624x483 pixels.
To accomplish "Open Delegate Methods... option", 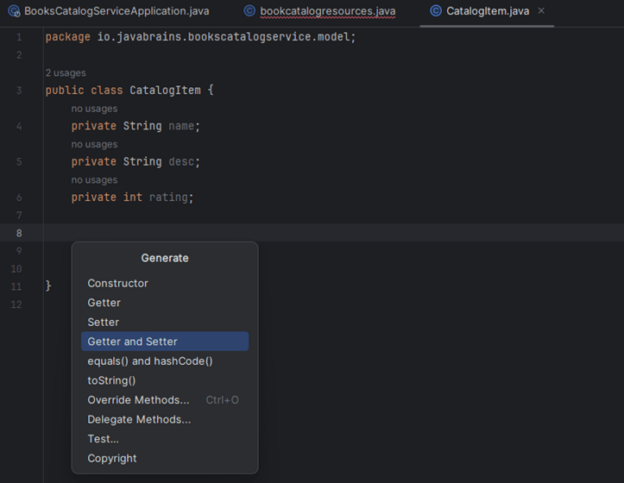I will tap(139, 420).
